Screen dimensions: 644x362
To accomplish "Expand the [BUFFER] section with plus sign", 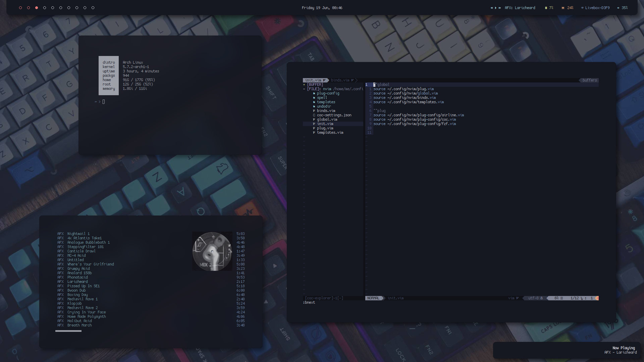I will 304,85.
